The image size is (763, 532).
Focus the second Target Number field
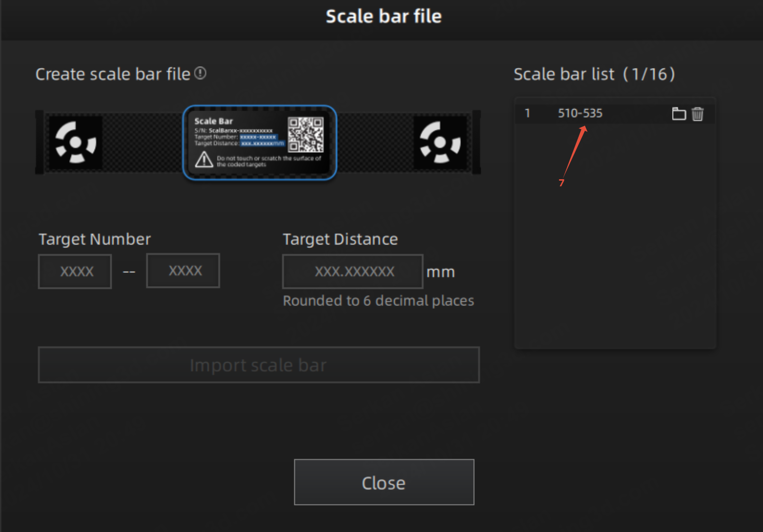(x=183, y=270)
